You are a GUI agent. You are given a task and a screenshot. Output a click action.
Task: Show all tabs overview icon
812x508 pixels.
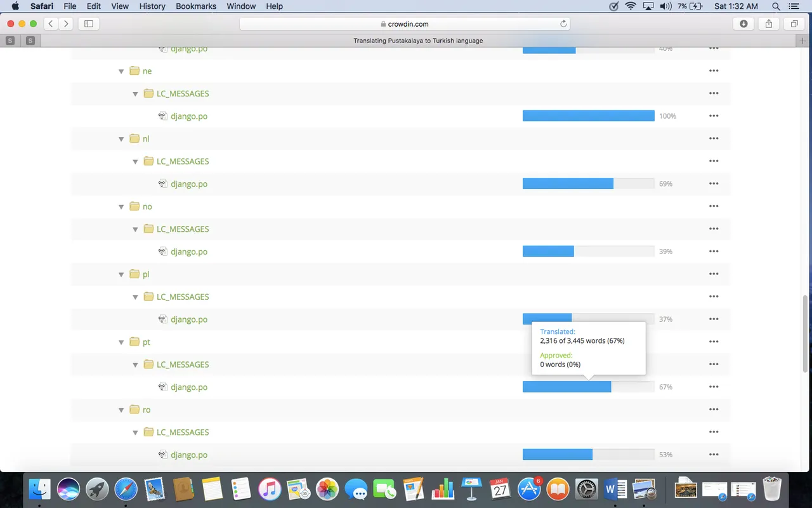(794, 23)
